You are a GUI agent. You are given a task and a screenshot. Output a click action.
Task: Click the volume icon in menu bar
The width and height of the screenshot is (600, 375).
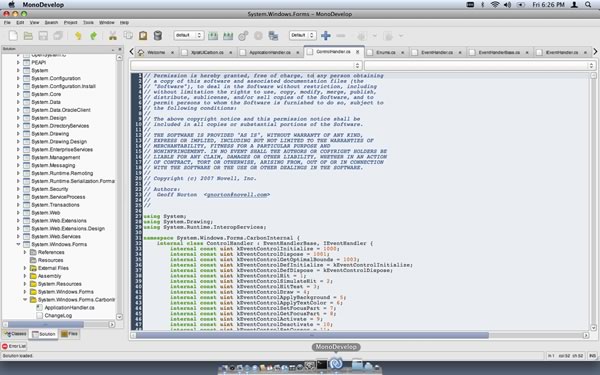coord(507,5)
